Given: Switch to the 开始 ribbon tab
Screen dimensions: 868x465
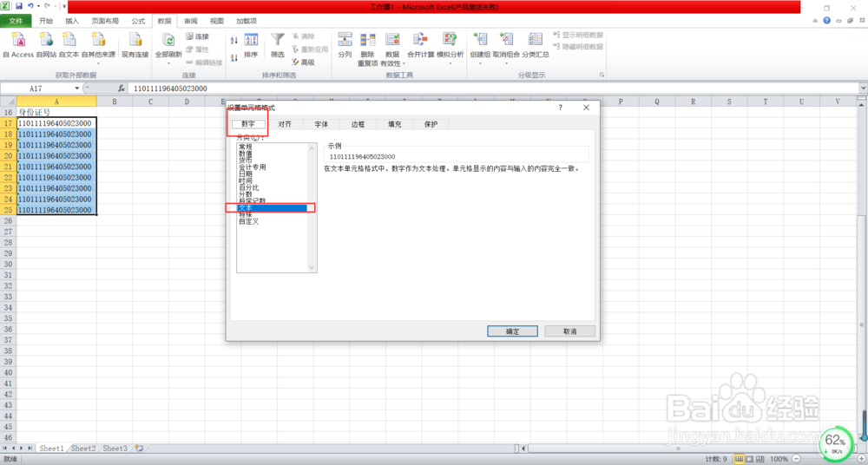Looking at the screenshot, I should click(46, 21).
